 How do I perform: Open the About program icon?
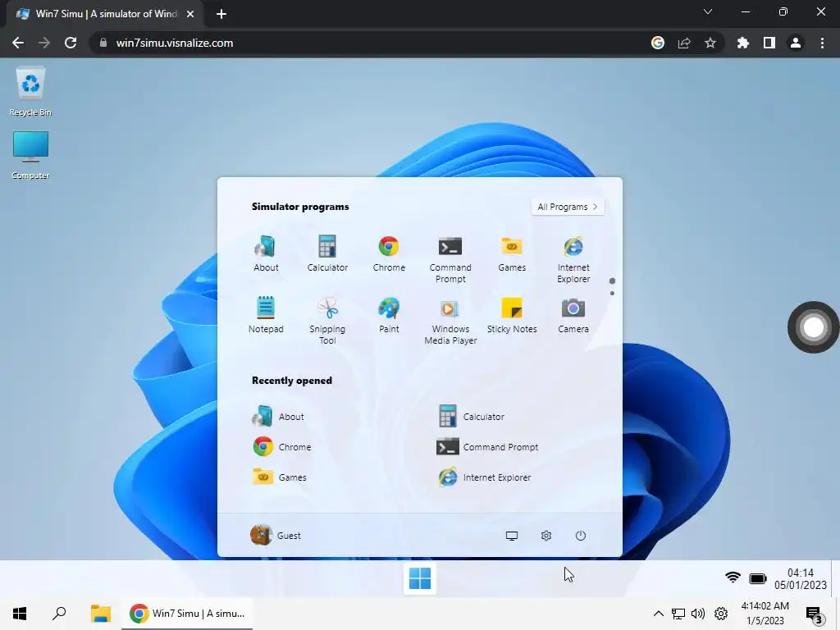click(266, 254)
